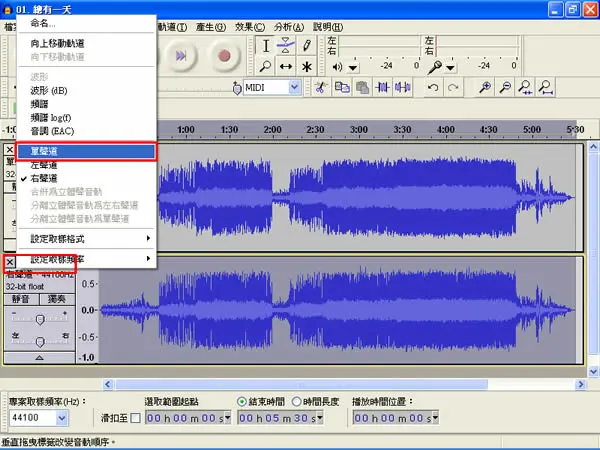Open the MIDI dropdown
The height and width of the screenshot is (450, 600).
294,87
